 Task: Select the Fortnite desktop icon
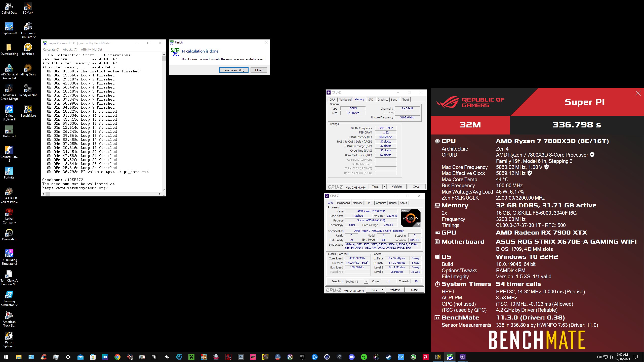click(x=9, y=173)
